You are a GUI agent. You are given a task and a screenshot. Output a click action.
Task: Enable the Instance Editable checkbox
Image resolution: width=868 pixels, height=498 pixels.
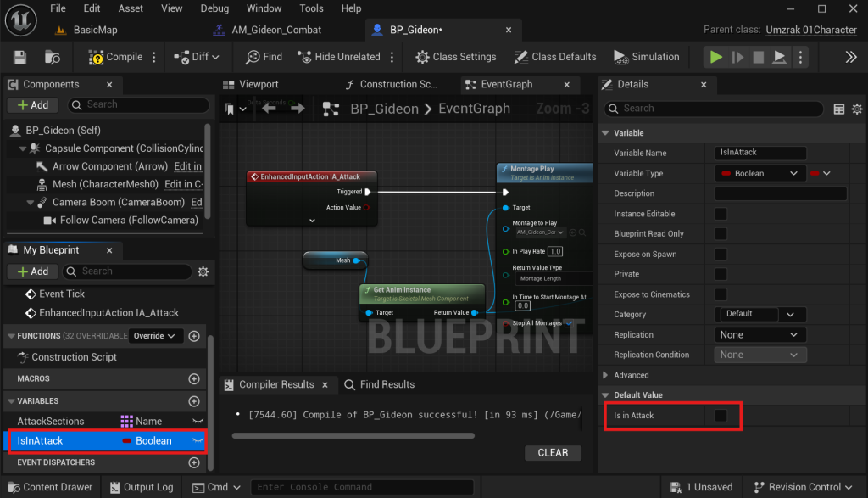tap(721, 214)
